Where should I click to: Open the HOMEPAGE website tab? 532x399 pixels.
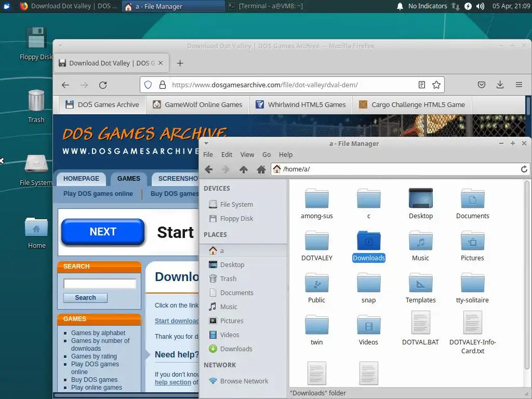point(81,179)
